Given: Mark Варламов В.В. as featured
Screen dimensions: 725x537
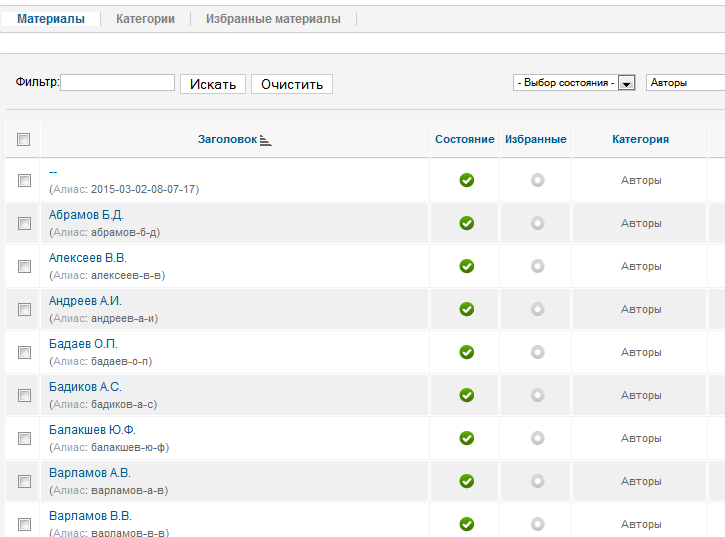Looking at the screenshot, I should point(537,524).
